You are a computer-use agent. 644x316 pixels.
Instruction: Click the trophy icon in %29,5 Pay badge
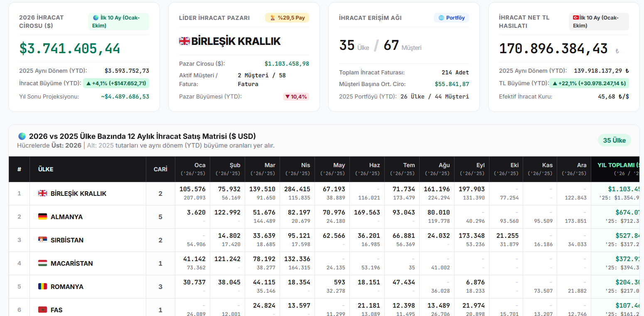coord(273,18)
